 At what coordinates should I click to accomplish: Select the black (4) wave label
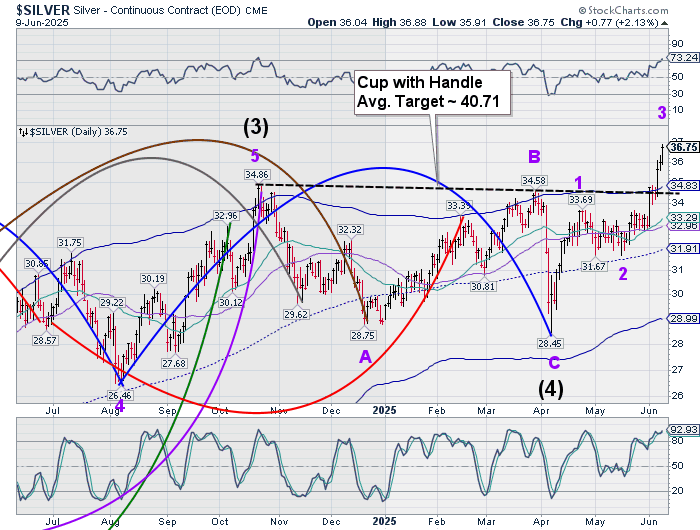550,389
